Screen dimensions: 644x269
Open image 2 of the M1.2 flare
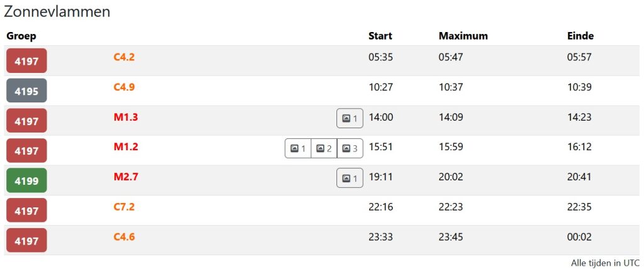coord(324,148)
